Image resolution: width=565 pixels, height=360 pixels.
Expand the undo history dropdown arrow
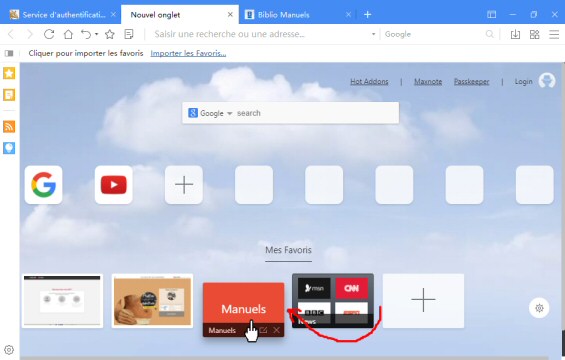(x=97, y=34)
